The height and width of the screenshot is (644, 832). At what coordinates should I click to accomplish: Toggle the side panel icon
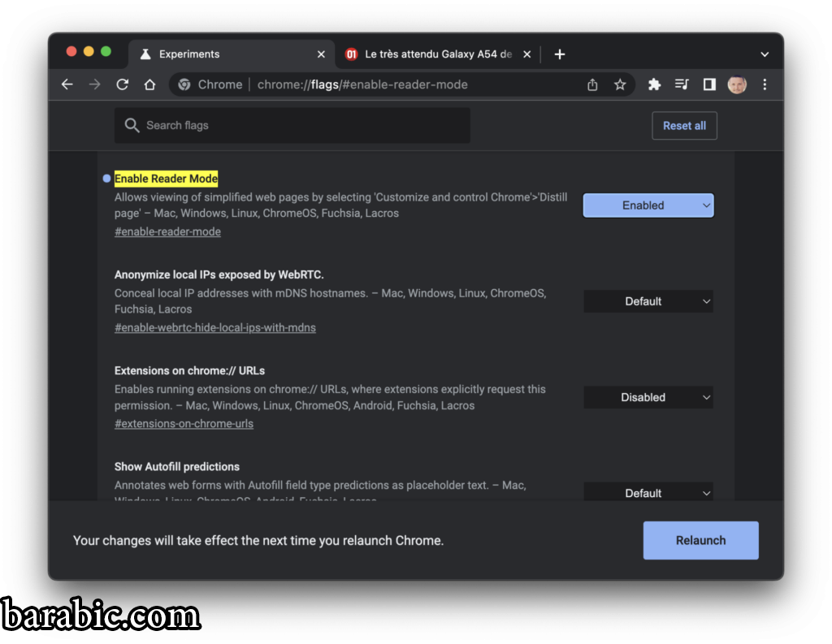click(709, 84)
